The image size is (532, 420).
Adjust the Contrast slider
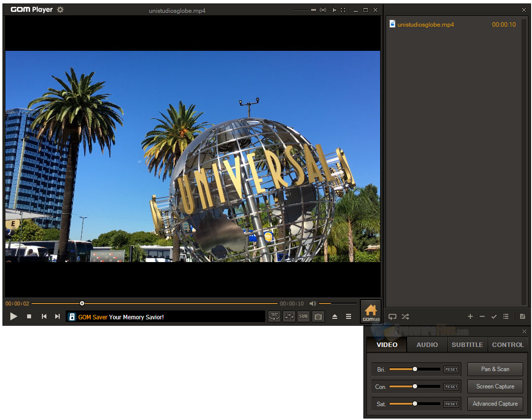click(x=415, y=386)
